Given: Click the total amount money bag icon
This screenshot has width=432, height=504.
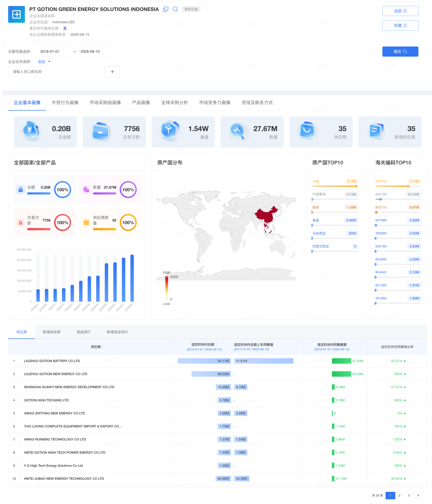Looking at the screenshot, I should click(31, 130).
